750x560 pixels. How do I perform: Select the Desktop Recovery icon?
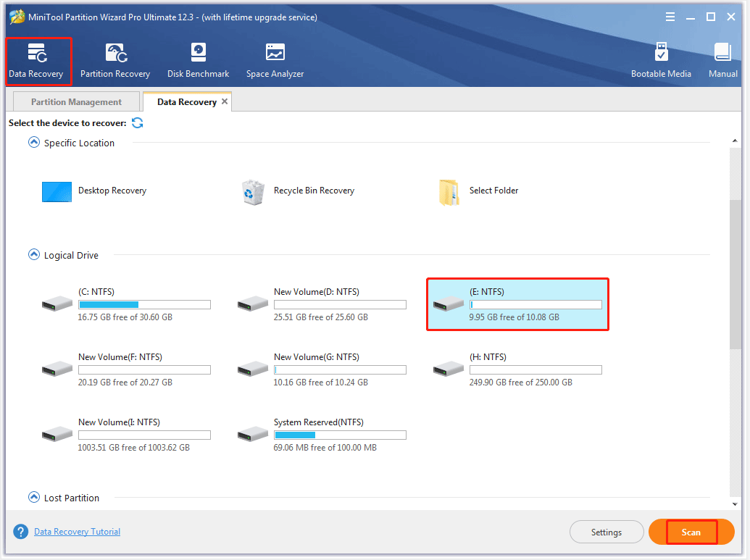57,192
